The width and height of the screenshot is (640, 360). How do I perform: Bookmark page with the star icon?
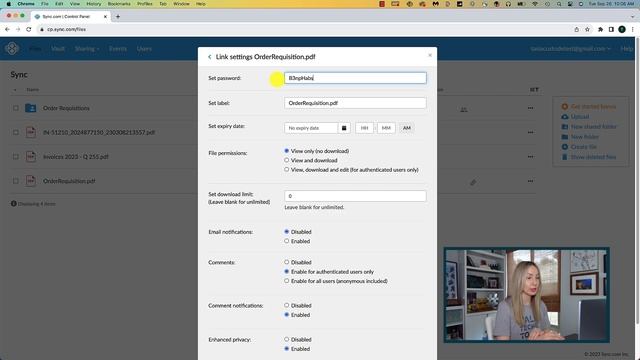coord(587,29)
